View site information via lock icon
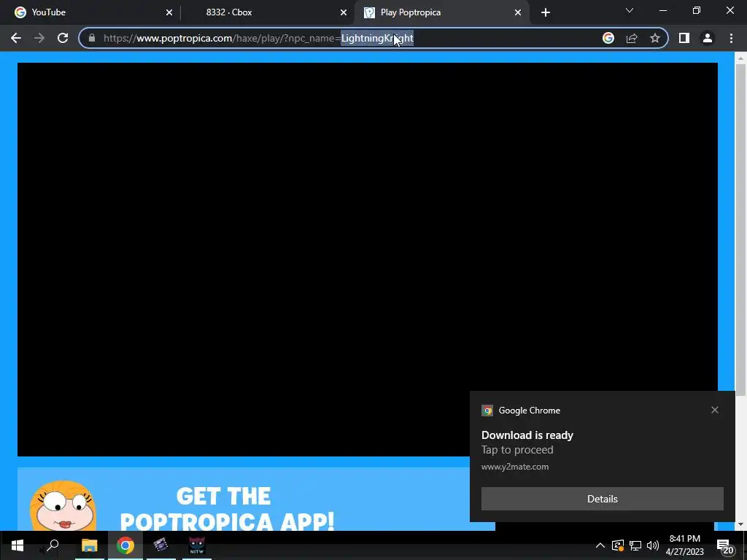The width and height of the screenshot is (747, 560). (92, 38)
